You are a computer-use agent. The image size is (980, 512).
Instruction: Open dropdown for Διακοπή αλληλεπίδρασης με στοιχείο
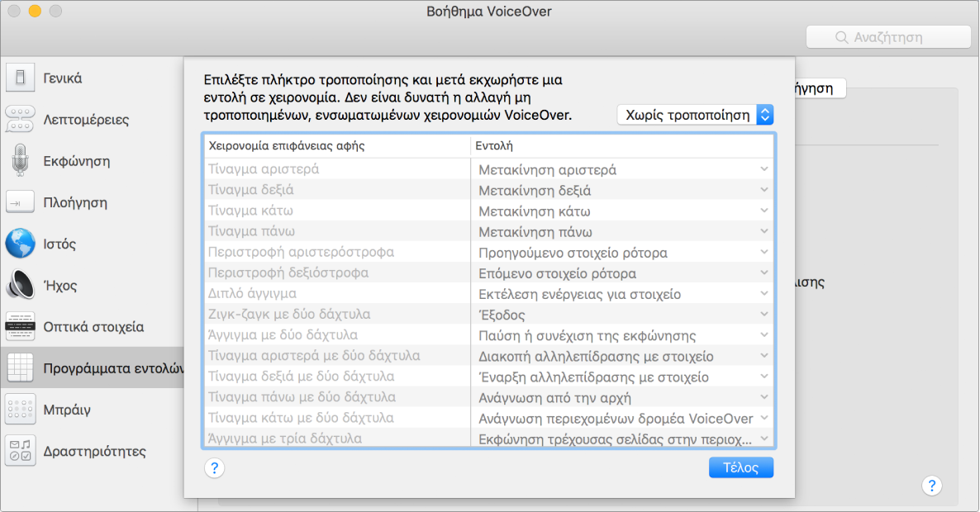tap(764, 356)
